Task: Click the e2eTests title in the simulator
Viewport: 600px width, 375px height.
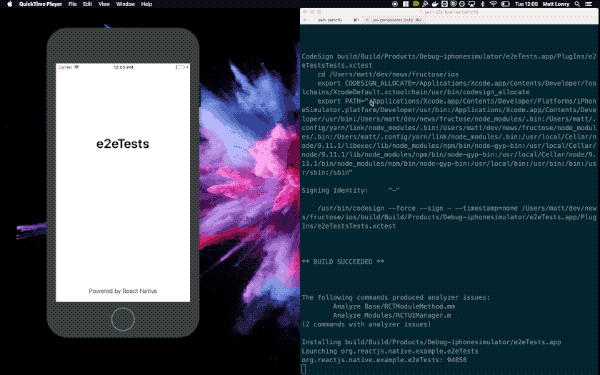Action: (123, 144)
